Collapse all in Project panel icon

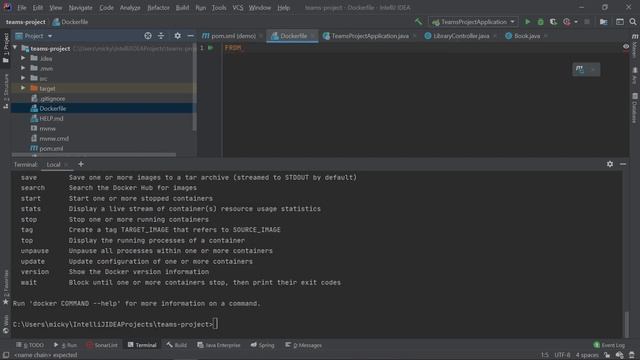point(161,36)
